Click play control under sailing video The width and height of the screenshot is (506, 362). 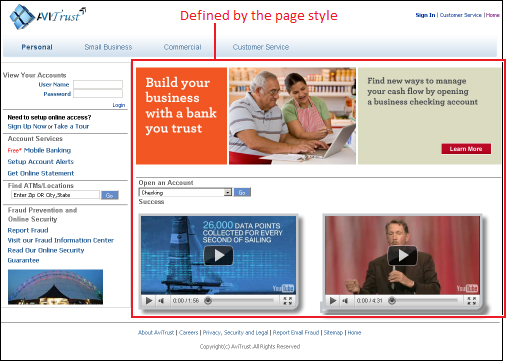click(149, 301)
